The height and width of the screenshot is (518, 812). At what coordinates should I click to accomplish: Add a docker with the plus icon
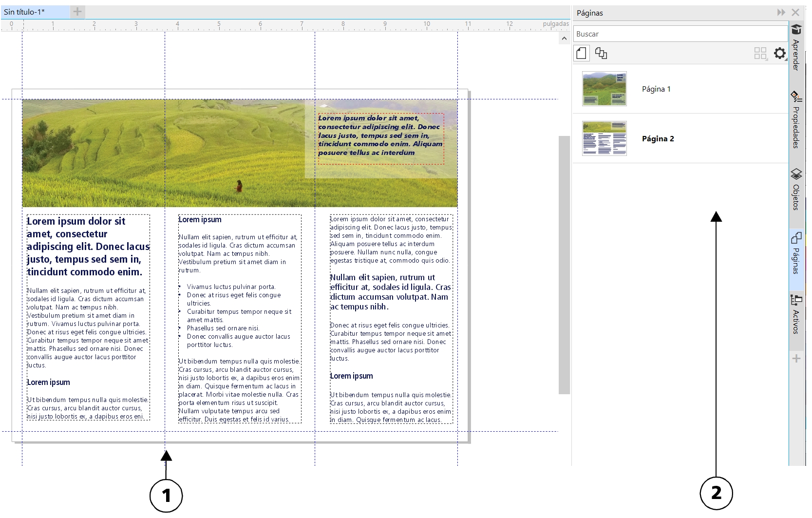[796, 359]
